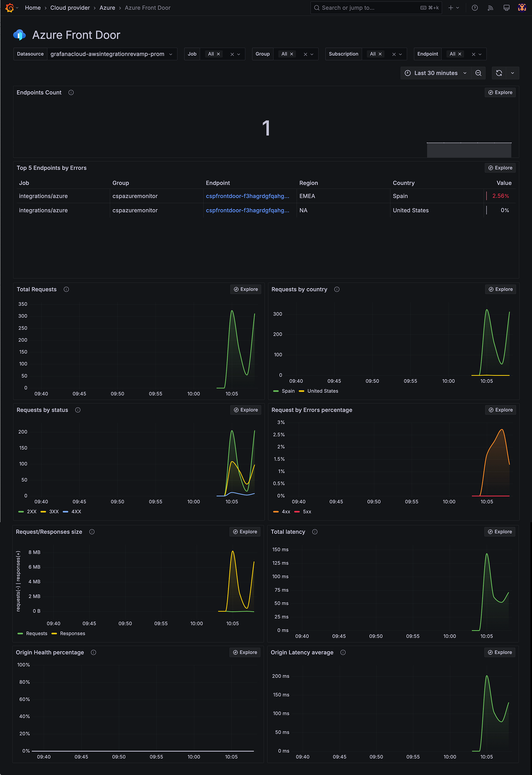This screenshot has width=532, height=775.
Task: Go to the Azure breadcrumb item
Action: coord(107,7)
